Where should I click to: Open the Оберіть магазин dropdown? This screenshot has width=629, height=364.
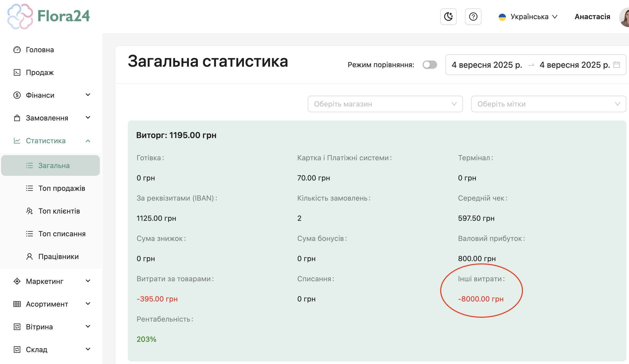click(385, 104)
